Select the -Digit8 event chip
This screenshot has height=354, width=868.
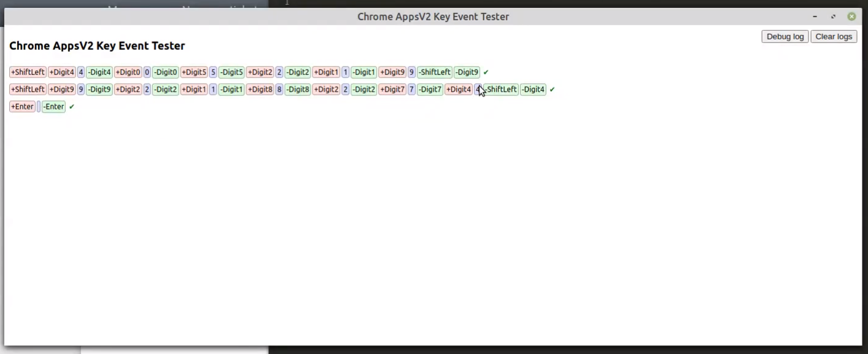point(298,89)
